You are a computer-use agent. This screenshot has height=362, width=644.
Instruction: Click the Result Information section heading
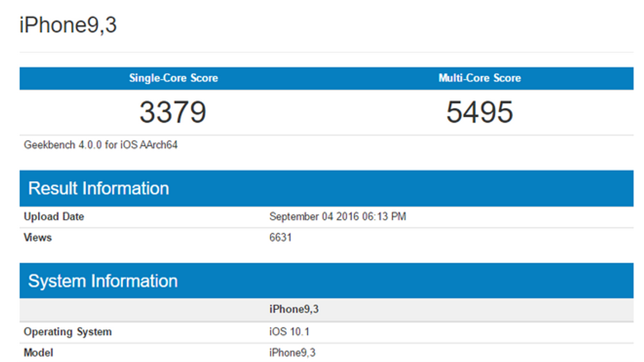[99, 188]
